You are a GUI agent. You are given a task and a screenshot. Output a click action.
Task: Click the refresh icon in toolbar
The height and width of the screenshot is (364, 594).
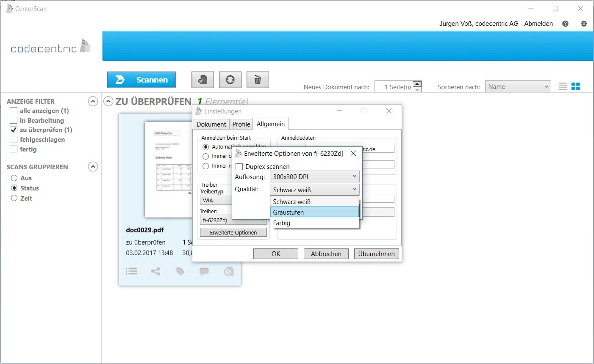click(x=230, y=80)
